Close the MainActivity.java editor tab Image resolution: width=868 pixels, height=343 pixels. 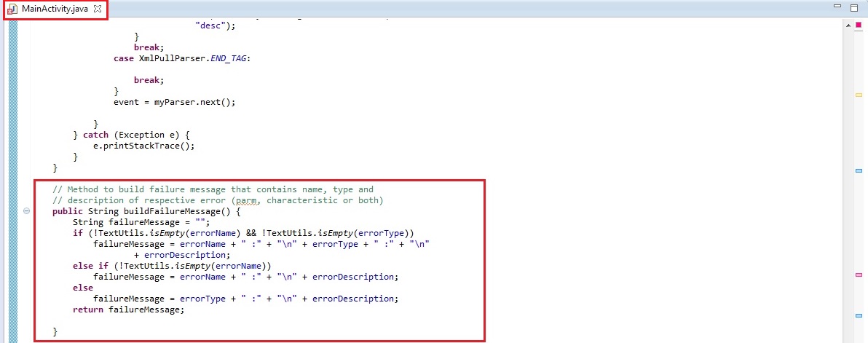[x=98, y=9]
